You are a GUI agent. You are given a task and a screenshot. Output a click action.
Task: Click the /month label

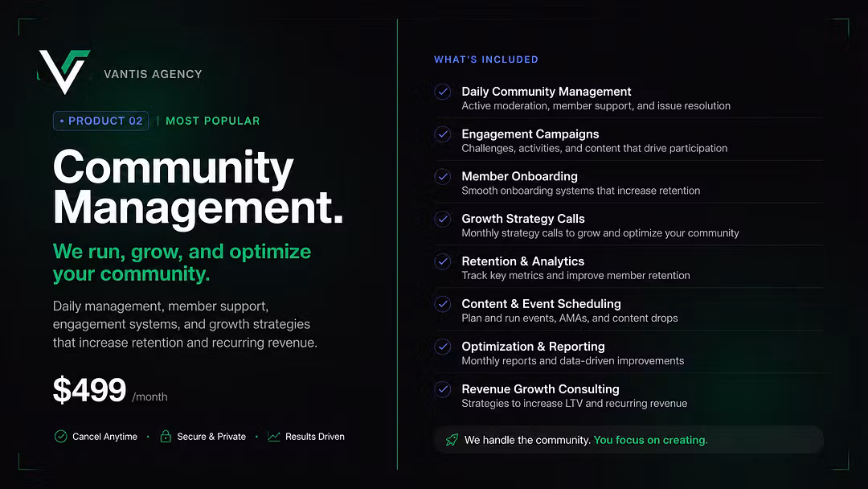pos(149,397)
